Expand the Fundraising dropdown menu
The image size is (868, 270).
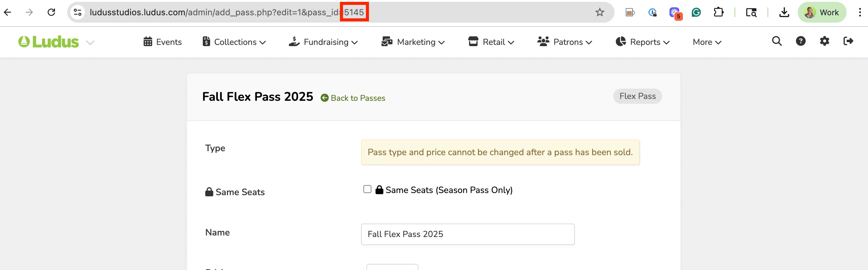pyautogui.click(x=323, y=42)
